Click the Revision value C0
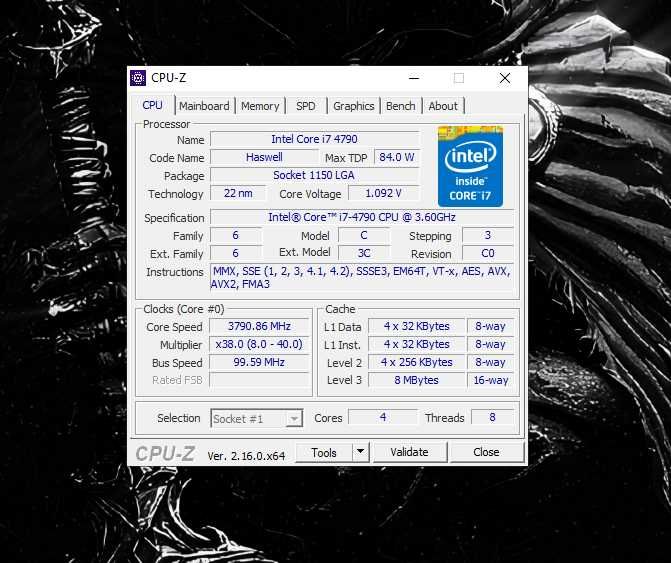The height and width of the screenshot is (563, 671). tap(488, 253)
